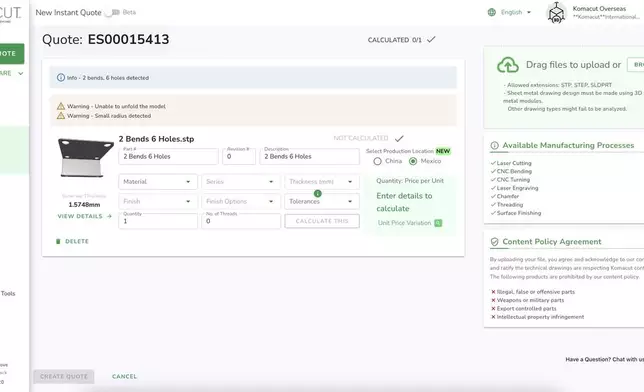Click the CREATE QUOTE button
This screenshot has height=392, width=644.
pos(64,376)
